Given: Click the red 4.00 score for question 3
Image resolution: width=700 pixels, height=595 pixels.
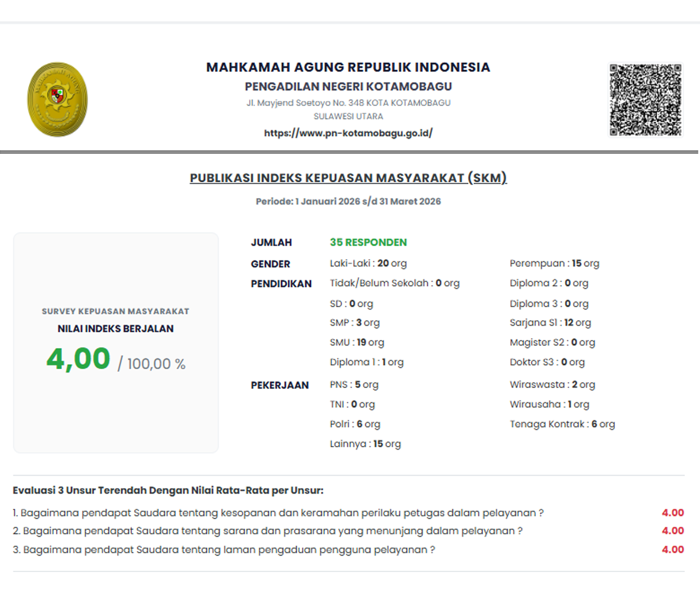Looking at the screenshot, I should pyautogui.click(x=673, y=549).
